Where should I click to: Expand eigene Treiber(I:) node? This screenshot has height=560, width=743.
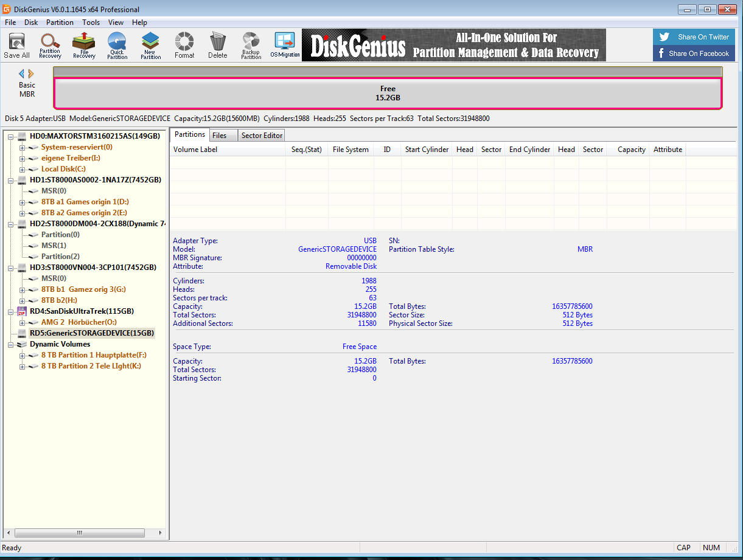point(23,158)
